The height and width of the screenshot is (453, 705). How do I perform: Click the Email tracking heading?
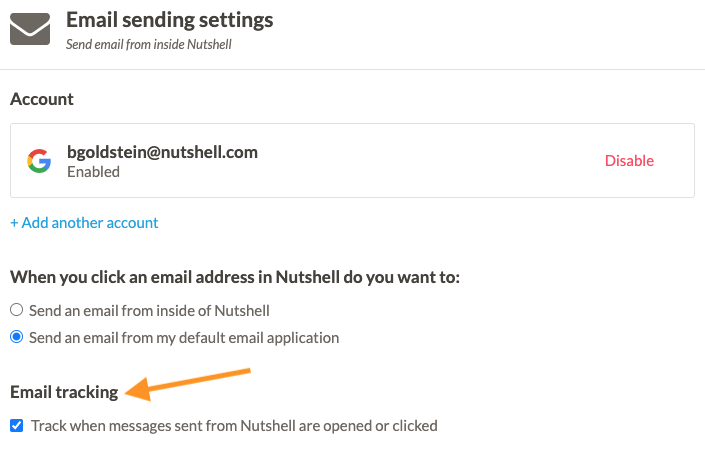coord(64,392)
